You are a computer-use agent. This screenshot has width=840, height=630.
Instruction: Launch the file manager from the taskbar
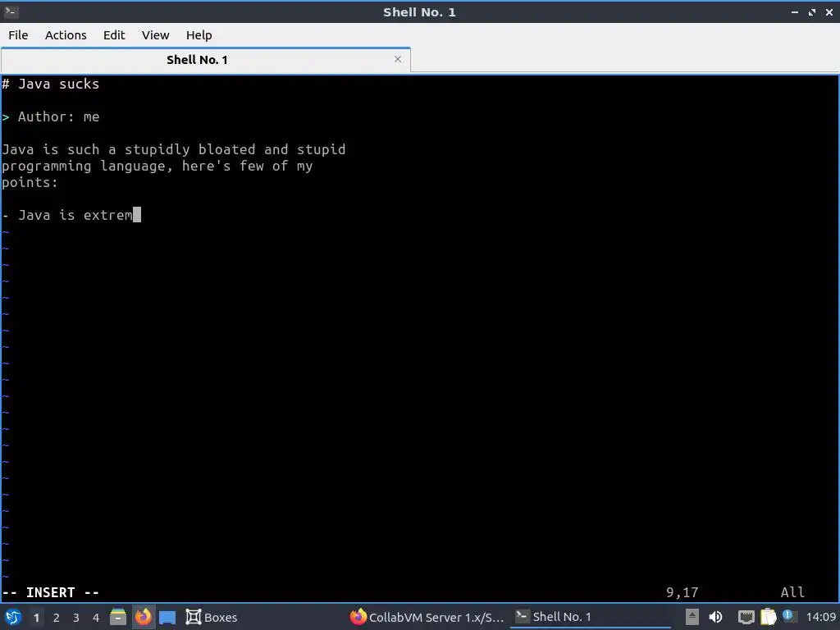[x=118, y=617]
